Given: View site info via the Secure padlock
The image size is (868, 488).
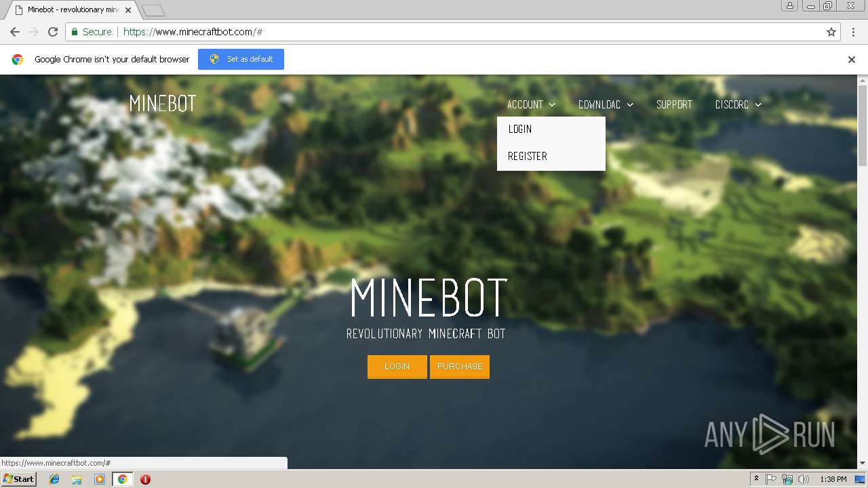Looking at the screenshot, I should tap(91, 32).
